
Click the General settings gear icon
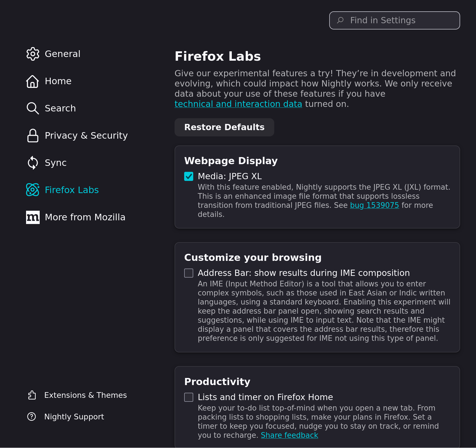click(x=33, y=54)
